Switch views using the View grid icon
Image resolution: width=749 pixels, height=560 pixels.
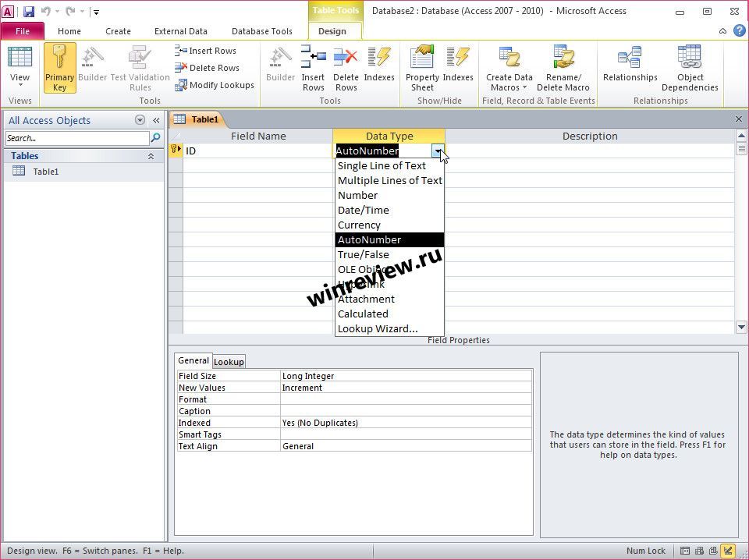tap(20, 58)
